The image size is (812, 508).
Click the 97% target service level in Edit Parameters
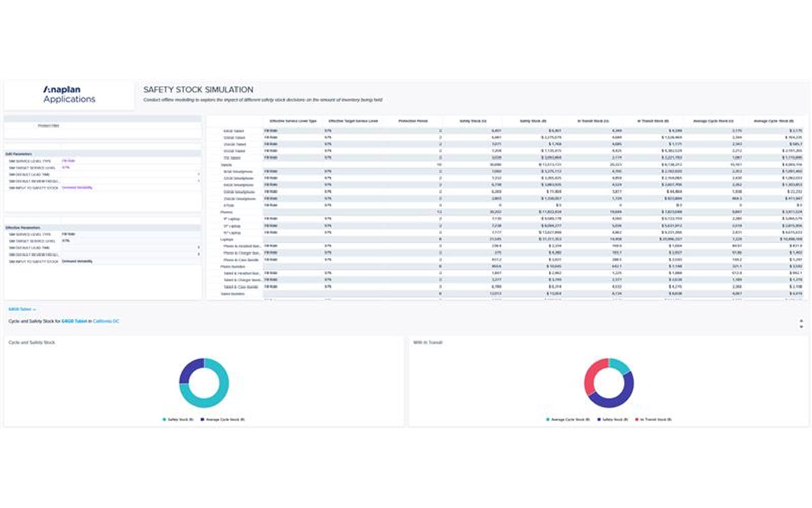[66, 167]
